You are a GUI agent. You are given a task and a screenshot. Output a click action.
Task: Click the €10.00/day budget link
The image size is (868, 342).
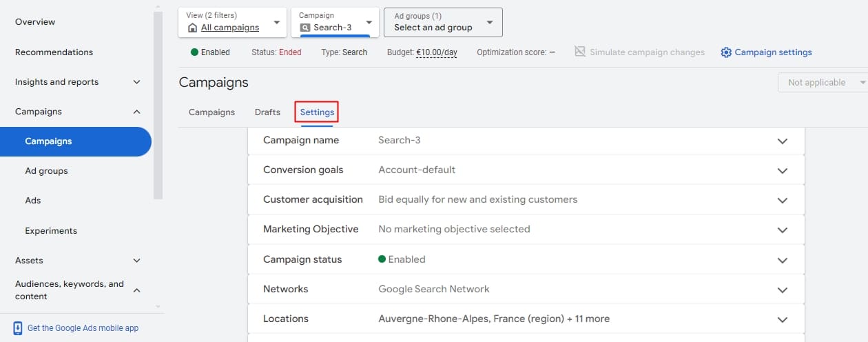(x=436, y=52)
